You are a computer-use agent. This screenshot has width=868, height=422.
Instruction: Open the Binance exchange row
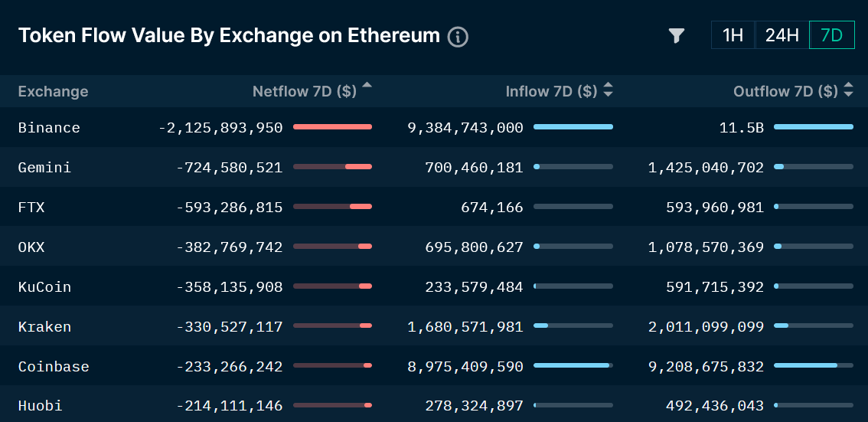click(49, 127)
